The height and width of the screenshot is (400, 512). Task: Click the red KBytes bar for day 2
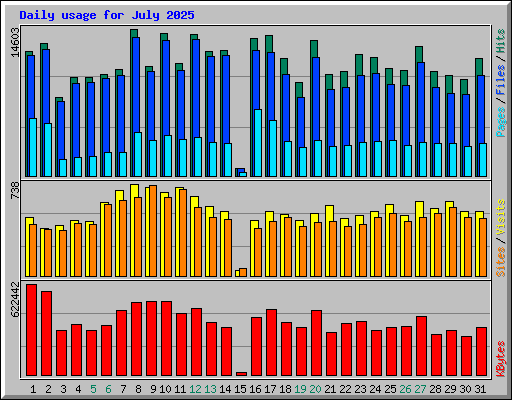47,333
